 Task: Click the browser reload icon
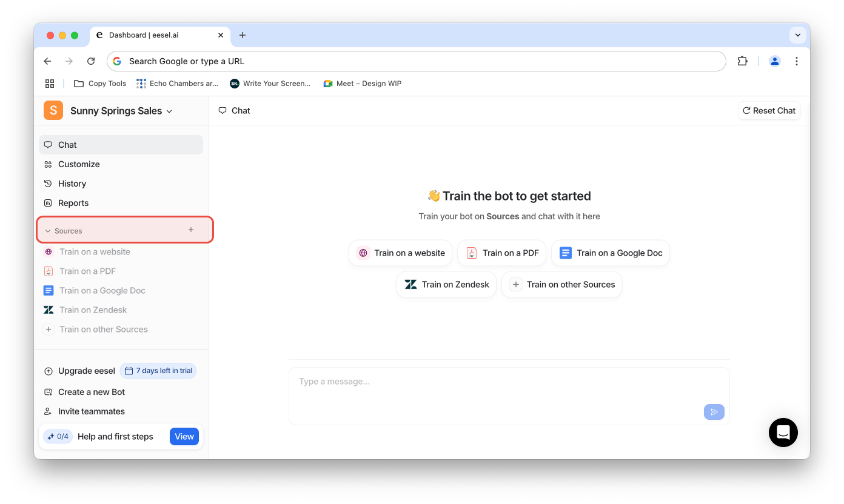(91, 61)
